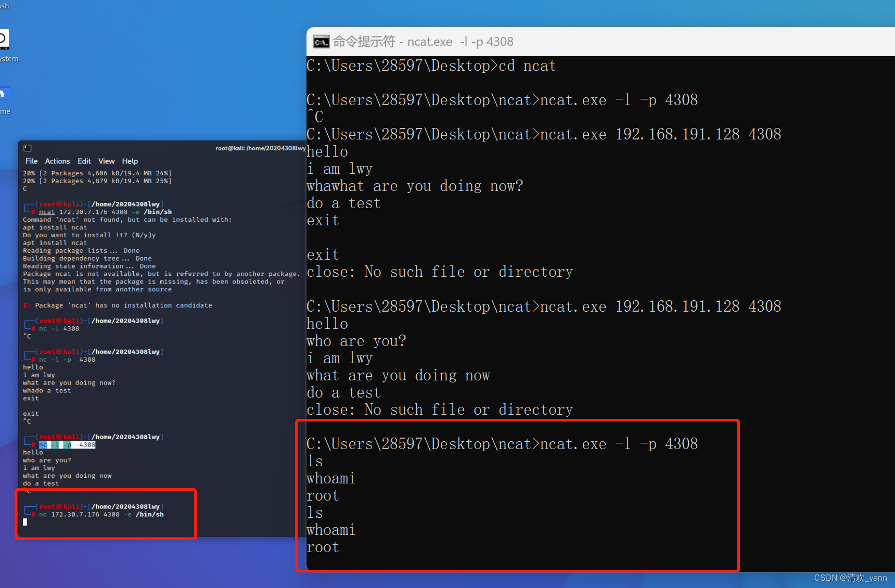
Task: Click the Kali terminal window icon
Action: point(28,148)
